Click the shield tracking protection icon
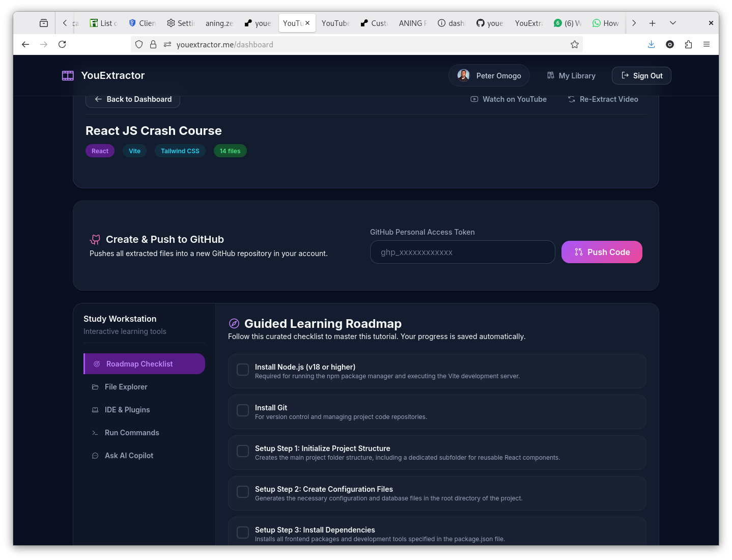 click(139, 45)
